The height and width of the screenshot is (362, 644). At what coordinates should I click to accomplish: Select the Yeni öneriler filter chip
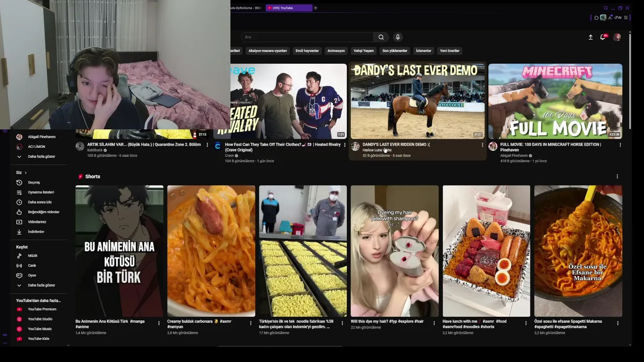tap(450, 51)
